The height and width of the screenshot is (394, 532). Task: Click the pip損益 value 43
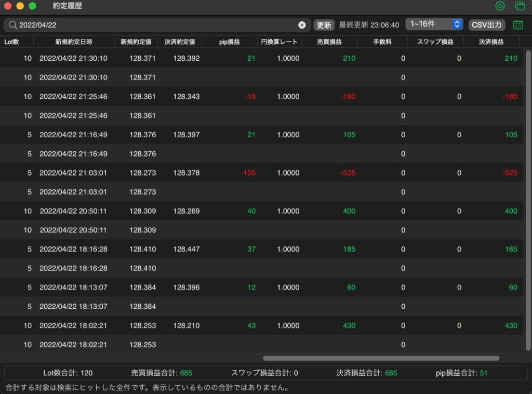pyautogui.click(x=251, y=325)
